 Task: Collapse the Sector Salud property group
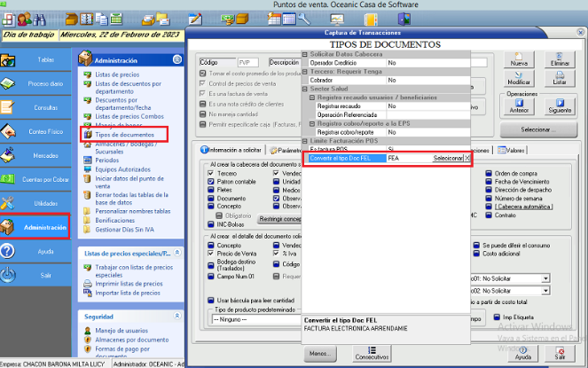point(307,89)
